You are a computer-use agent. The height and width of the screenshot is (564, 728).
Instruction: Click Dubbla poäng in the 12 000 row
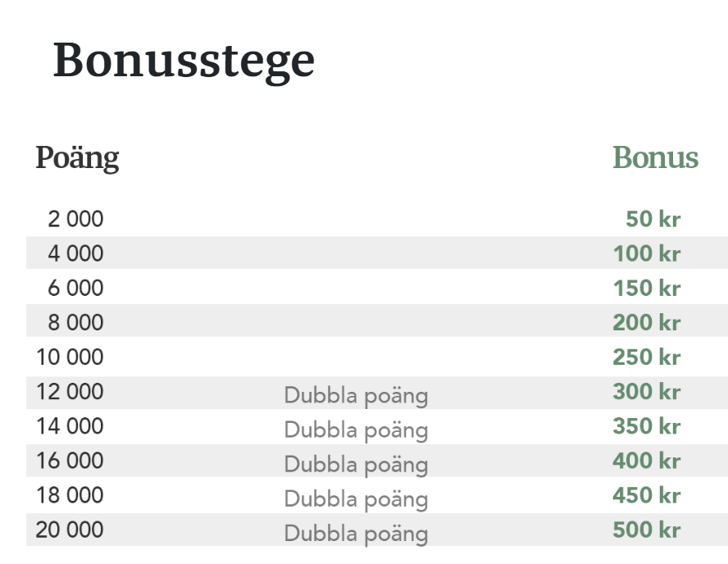coord(356,396)
